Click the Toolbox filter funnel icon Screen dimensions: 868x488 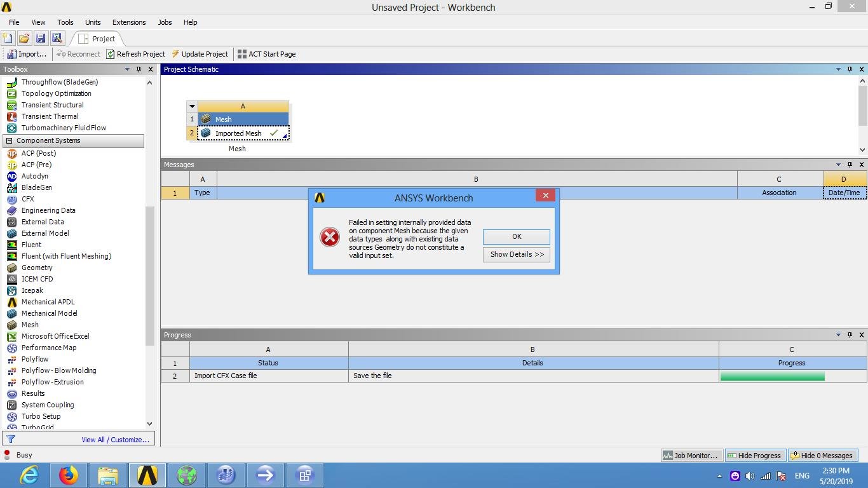(11, 439)
